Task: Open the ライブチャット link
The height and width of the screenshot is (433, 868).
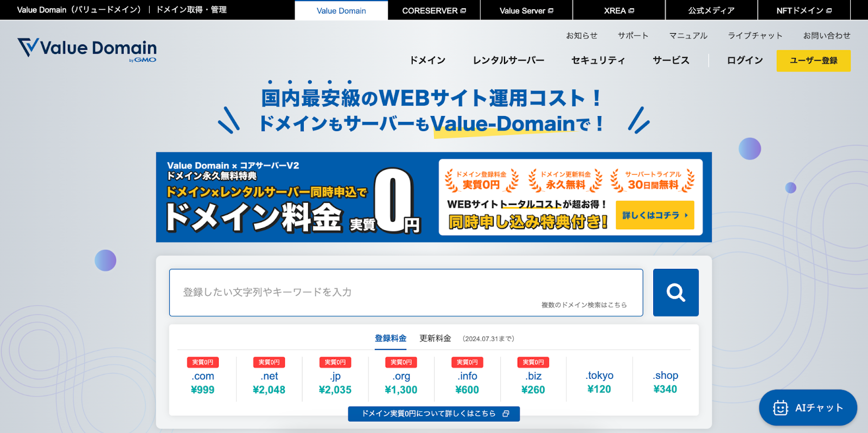Action: coord(755,35)
